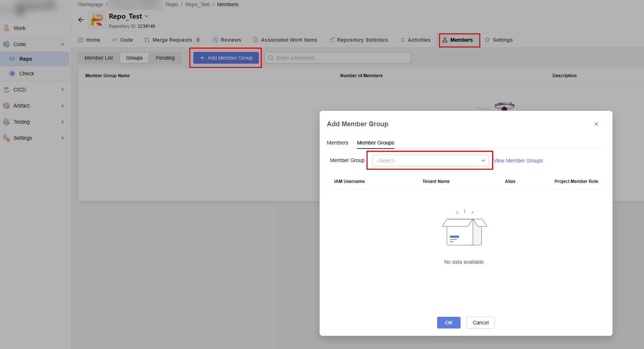Click the search magnifier icon
Image resolution: width=644 pixels, height=349 pixels.
pyautogui.click(x=271, y=58)
